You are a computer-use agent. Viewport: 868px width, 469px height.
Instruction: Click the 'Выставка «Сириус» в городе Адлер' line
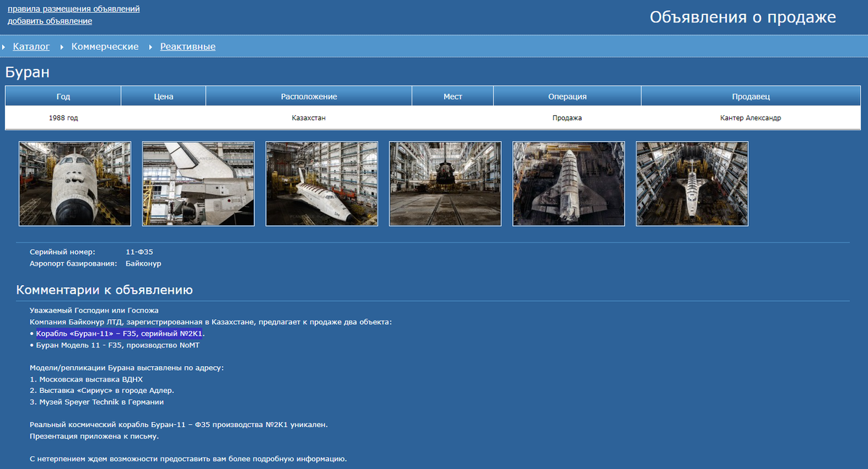click(101, 391)
